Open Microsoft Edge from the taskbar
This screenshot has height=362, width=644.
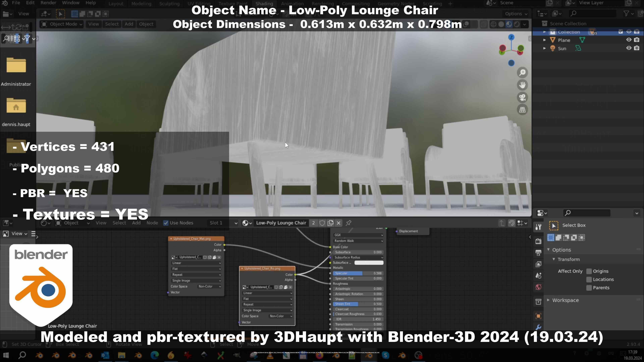pyautogui.click(x=154, y=355)
